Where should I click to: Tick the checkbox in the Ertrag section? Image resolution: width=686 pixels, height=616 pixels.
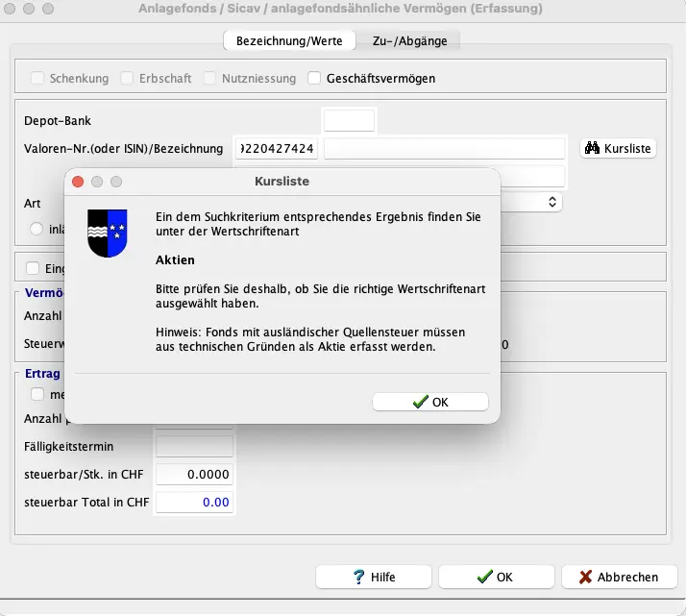(37, 394)
